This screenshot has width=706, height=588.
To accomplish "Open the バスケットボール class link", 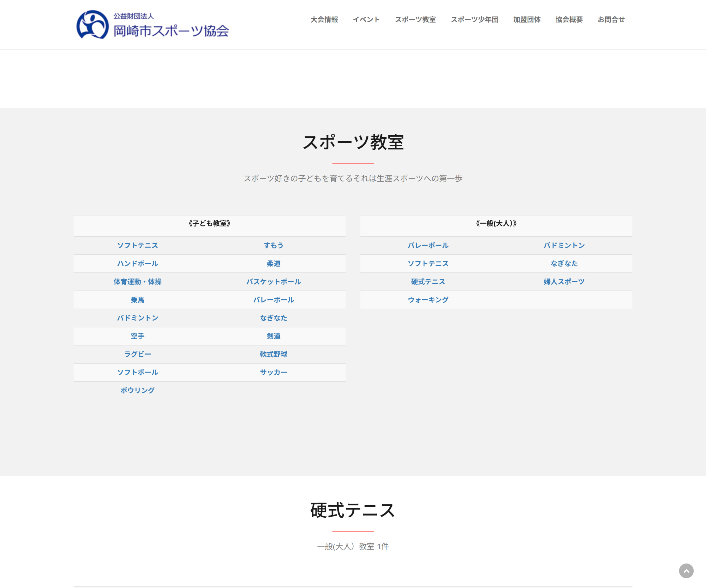I will click(x=273, y=281).
